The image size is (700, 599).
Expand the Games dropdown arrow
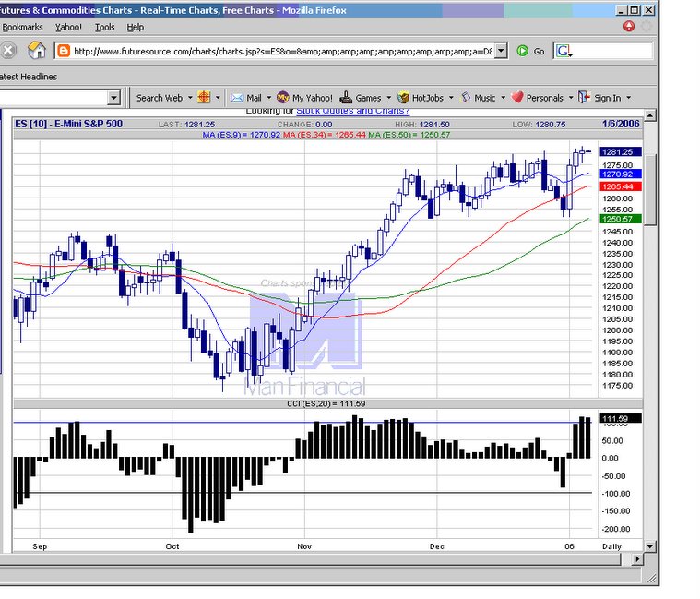[388, 98]
